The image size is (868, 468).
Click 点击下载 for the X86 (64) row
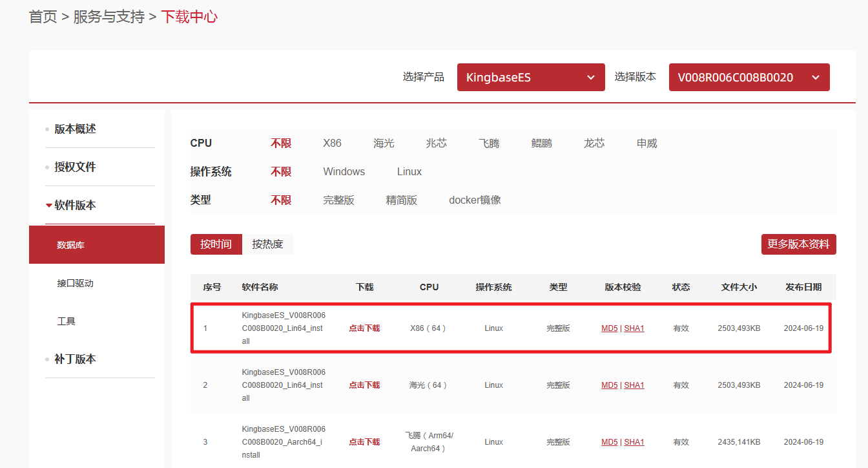(x=365, y=328)
